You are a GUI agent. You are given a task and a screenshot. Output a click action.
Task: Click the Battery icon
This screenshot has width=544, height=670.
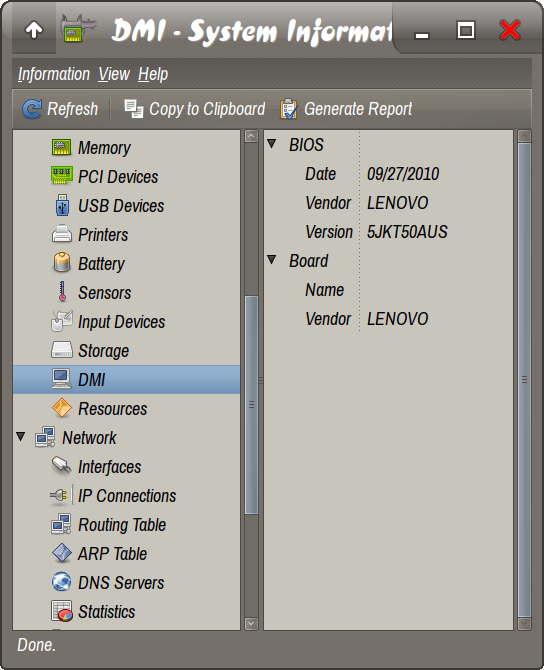[x=62, y=263]
